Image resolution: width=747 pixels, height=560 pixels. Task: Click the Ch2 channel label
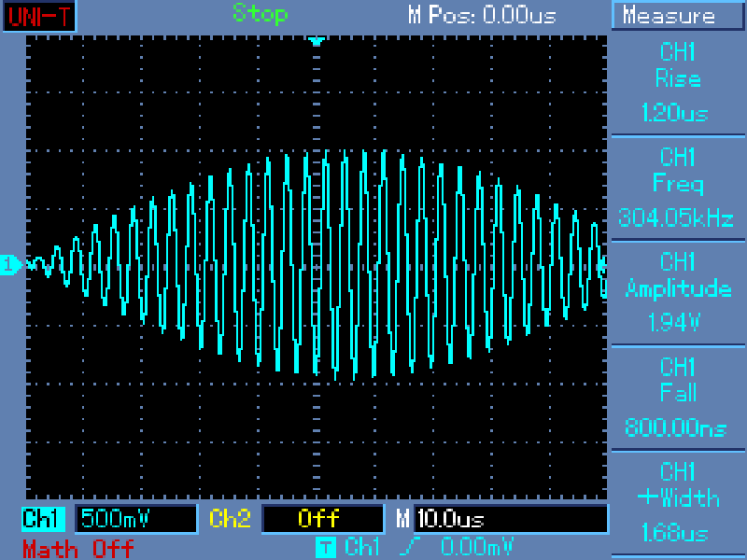(230, 519)
